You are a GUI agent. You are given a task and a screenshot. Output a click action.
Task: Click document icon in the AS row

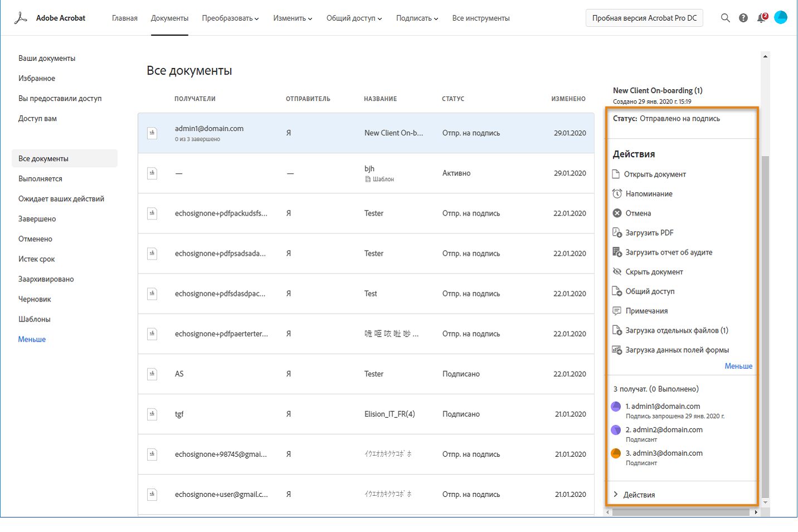click(x=152, y=374)
